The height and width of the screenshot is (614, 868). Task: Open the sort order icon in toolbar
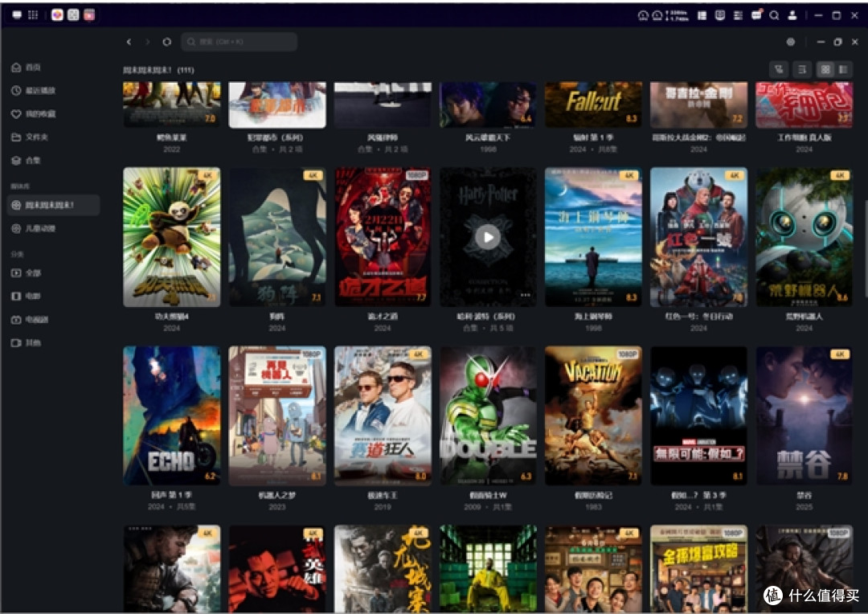(801, 70)
